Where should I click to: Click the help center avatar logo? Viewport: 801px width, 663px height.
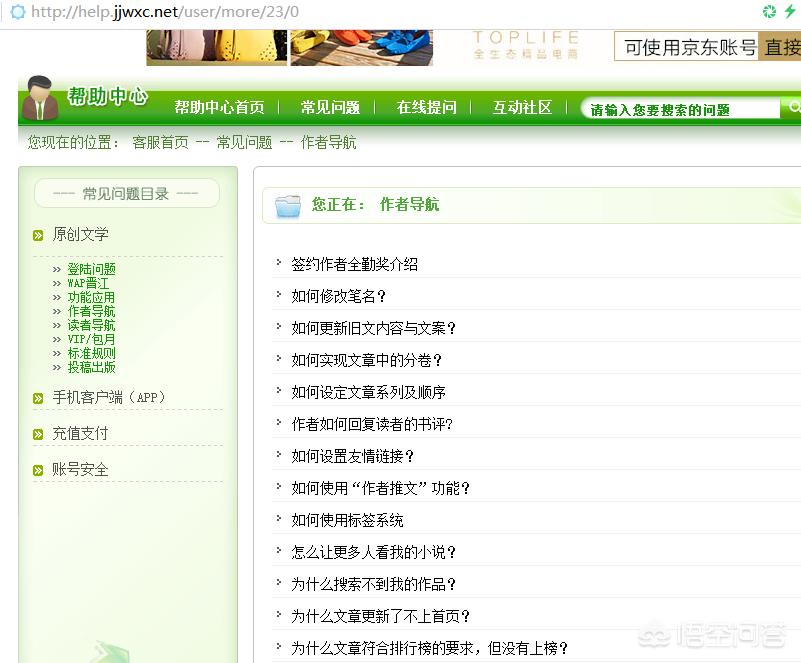pos(40,98)
